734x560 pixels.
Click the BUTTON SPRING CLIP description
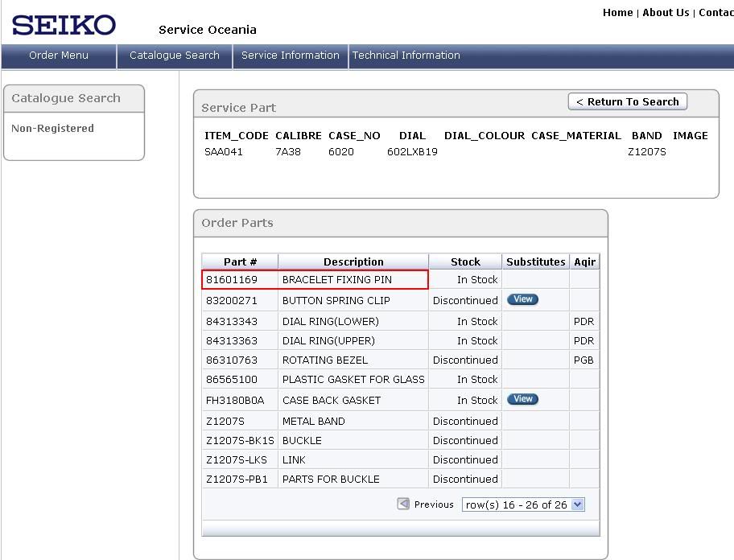[x=336, y=300]
